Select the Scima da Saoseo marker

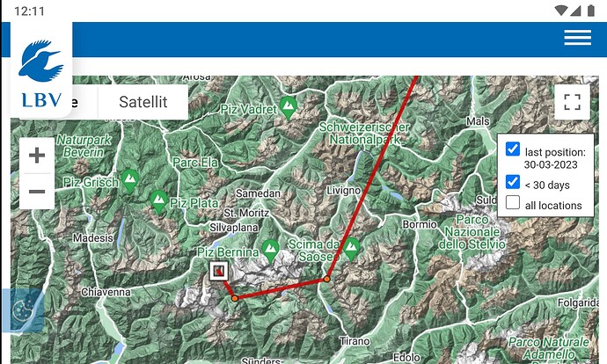[x=351, y=250]
